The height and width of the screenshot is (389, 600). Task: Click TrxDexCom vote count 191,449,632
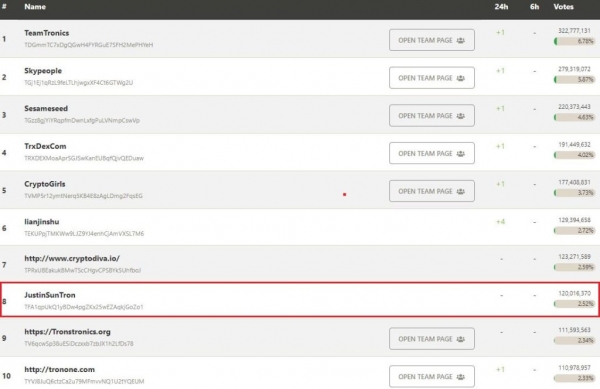(574, 145)
